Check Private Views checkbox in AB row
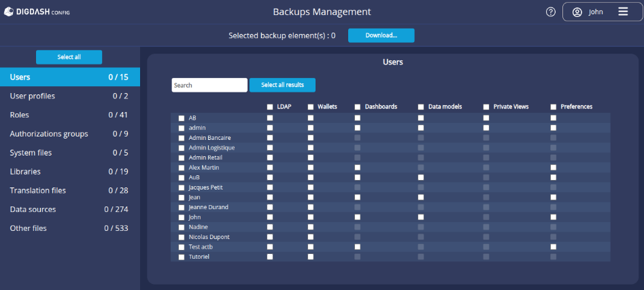This screenshot has width=644, height=290. click(486, 117)
